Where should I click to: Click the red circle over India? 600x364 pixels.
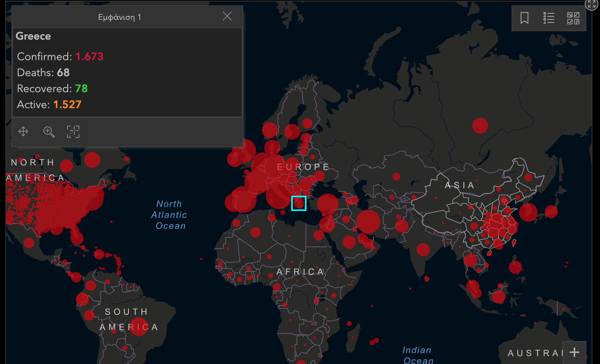coord(423,250)
